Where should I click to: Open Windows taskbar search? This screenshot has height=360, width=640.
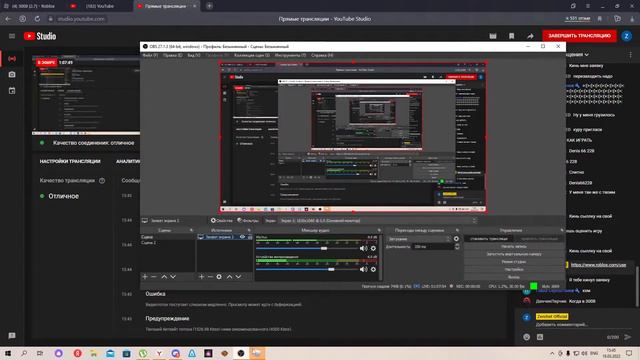pos(24,353)
